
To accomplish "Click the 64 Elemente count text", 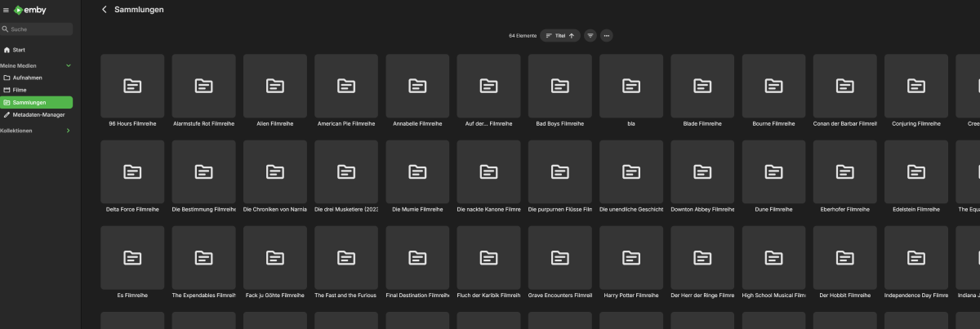I will click(523, 36).
